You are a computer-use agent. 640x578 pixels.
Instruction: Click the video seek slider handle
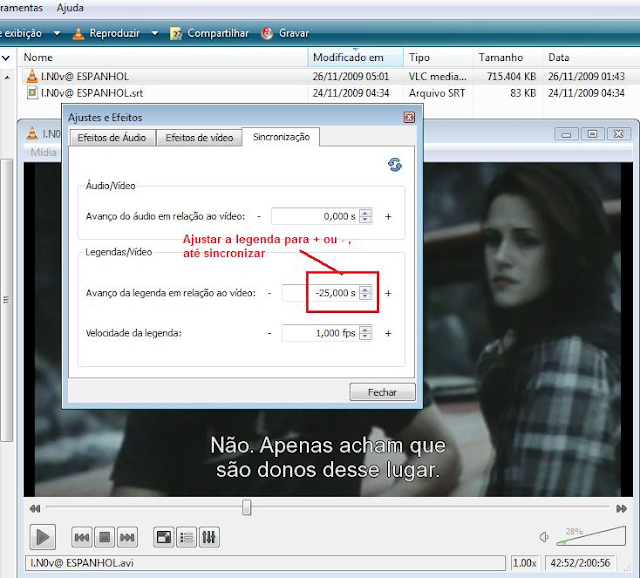[247, 507]
